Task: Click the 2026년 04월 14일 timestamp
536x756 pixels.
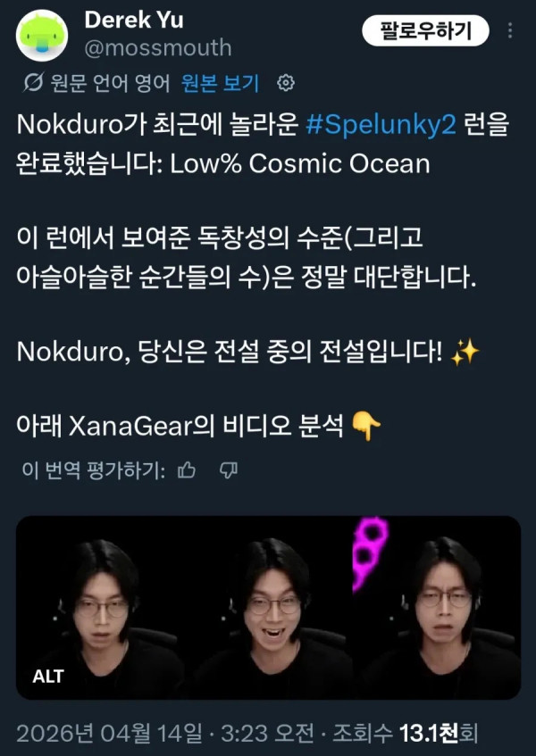Action: pos(110,734)
